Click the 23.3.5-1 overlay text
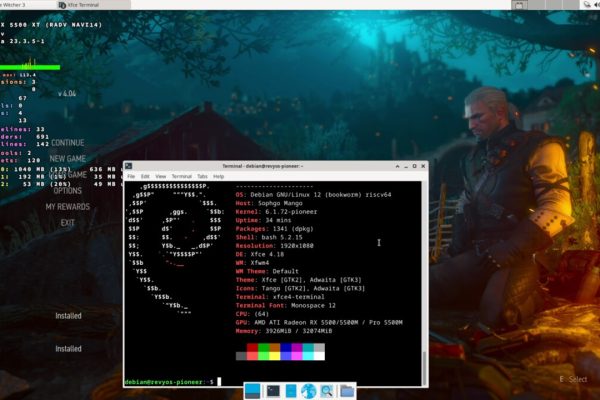 (27, 41)
